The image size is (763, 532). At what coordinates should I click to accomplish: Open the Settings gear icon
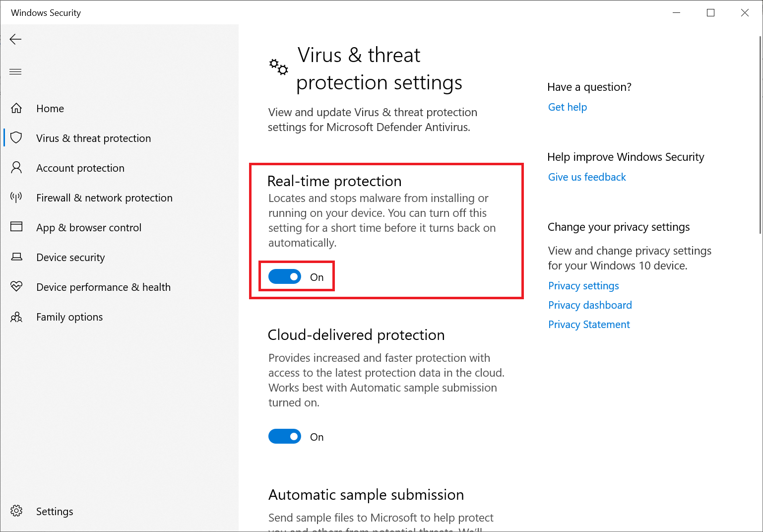(16, 511)
